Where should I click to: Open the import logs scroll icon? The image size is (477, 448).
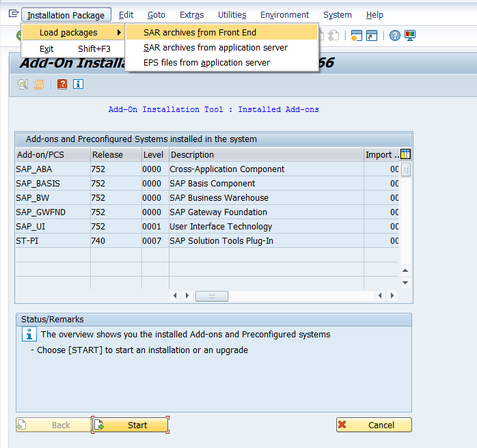click(x=39, y=84)
